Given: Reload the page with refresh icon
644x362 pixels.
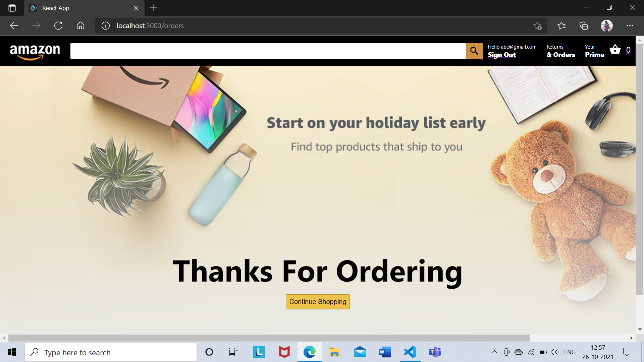Looking at the screenshot, I should (x=58, y=25).
